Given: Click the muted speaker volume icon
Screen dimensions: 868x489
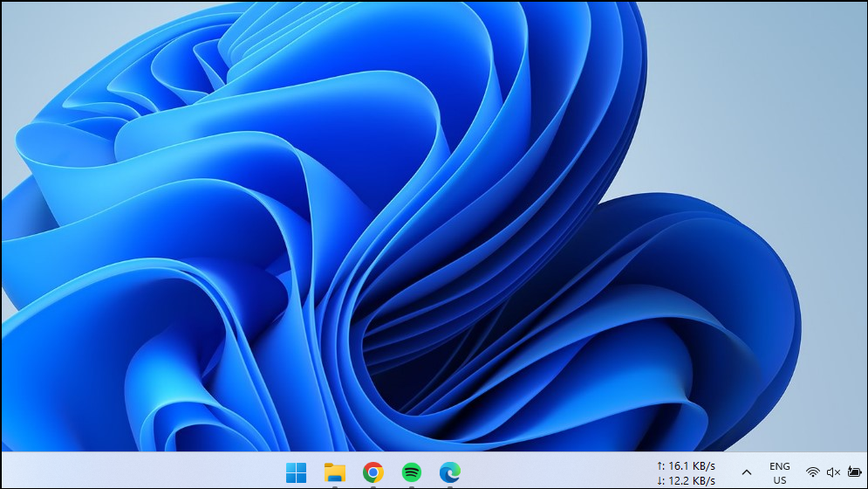Looking at the screenshot, I should point(833,472).
